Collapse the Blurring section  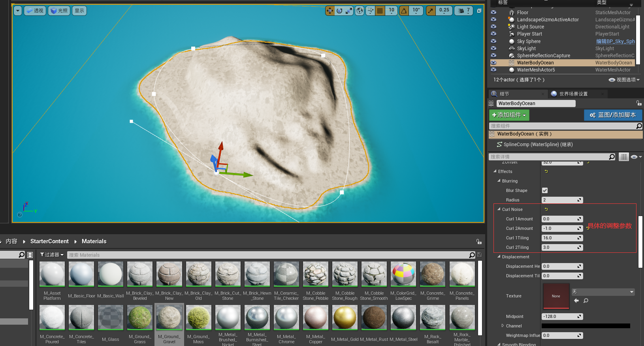[499, 181]
